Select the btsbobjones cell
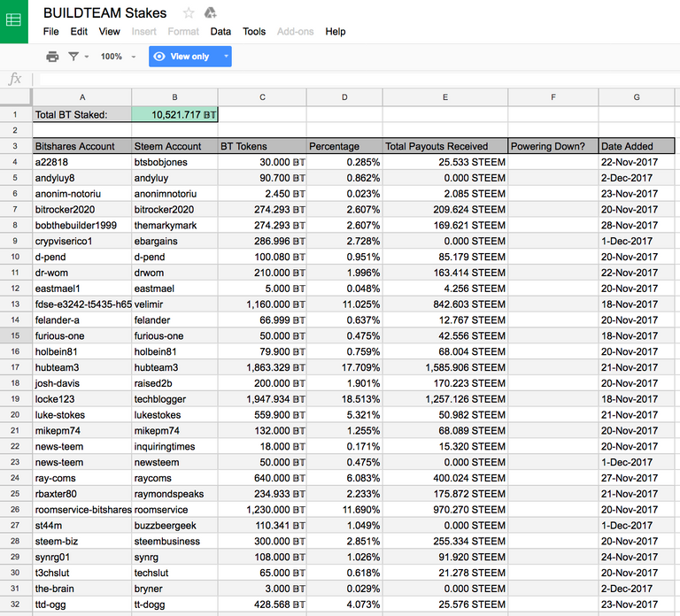Viewport: 680px width, 616px height. click(x=174, y=162)
